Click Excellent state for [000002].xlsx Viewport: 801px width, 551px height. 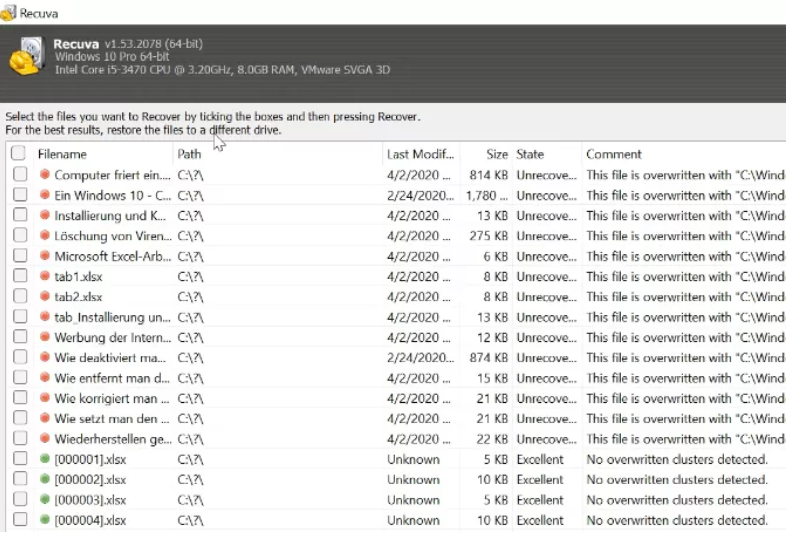(x=540, y=480)
